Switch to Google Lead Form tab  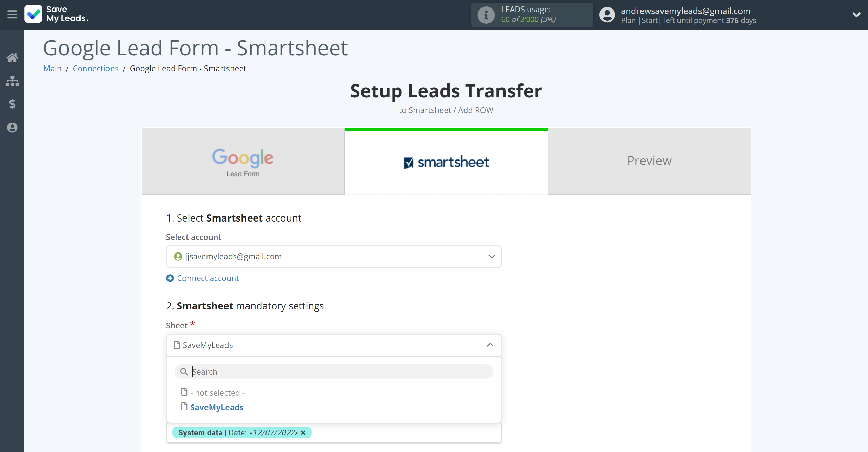click(x=243, y=161)
